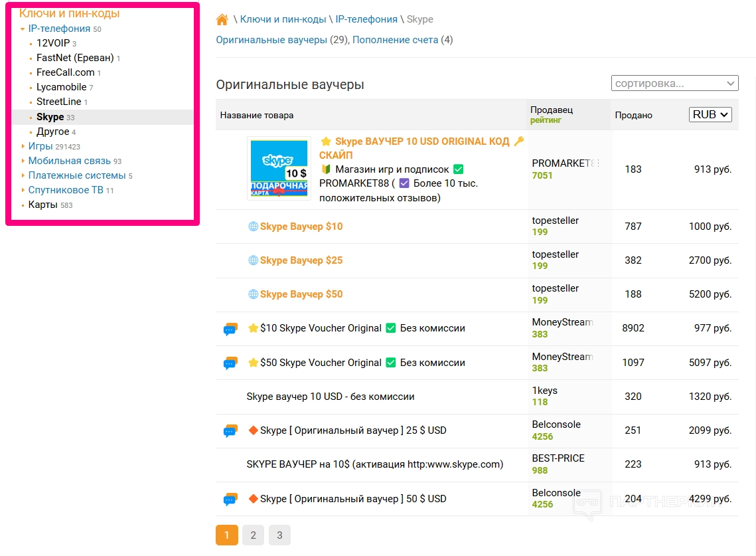Go to page 2 of results
This screenshot has width=756, height=556.
coord(253,535)
